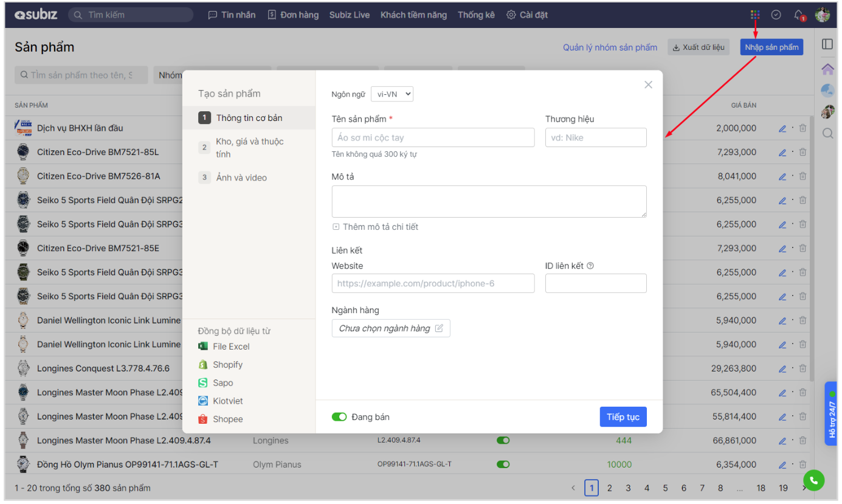Open the Ngôn ngữ vi-VN dropdown
This screenshot has width=842, height=504.
click(392, 94)
